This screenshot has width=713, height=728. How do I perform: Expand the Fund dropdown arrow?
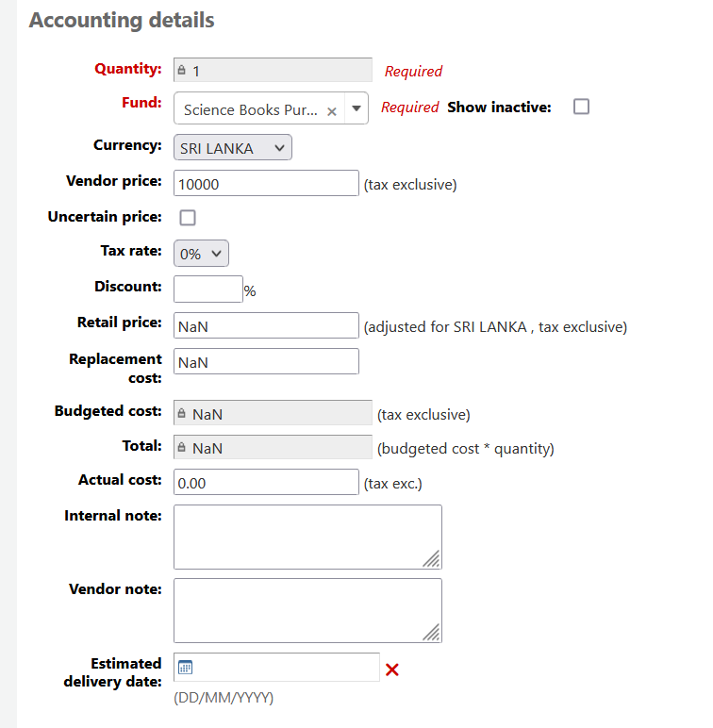pos(356,108)
